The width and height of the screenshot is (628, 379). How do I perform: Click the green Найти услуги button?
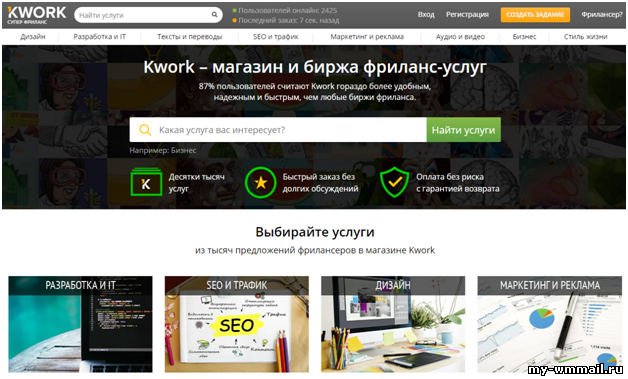pos(463,130)
